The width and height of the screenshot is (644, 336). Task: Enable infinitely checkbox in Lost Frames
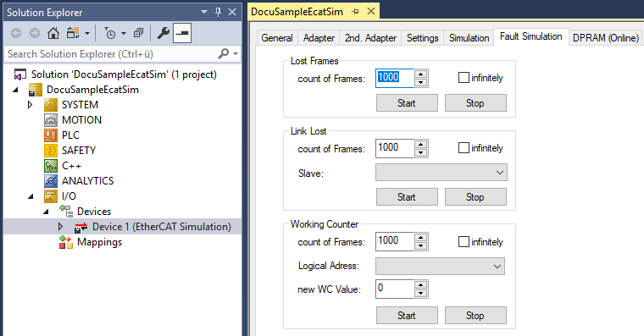point(464,78)
